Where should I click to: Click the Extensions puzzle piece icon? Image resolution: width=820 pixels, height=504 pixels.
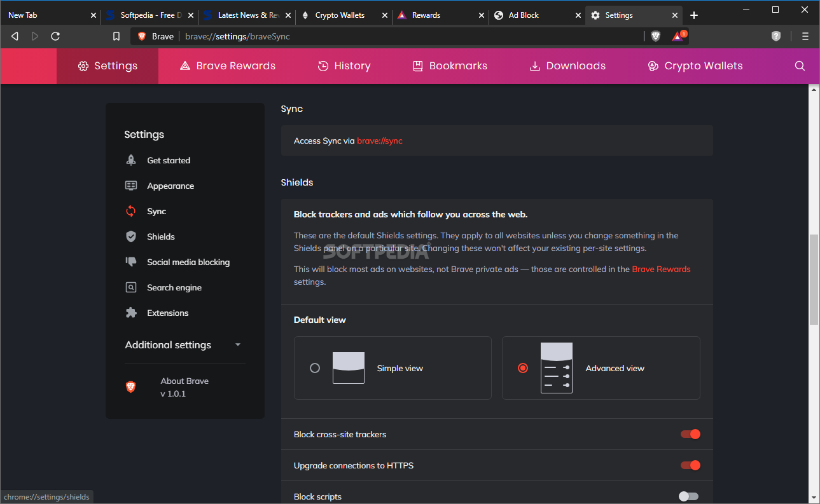tap(131, 313)
